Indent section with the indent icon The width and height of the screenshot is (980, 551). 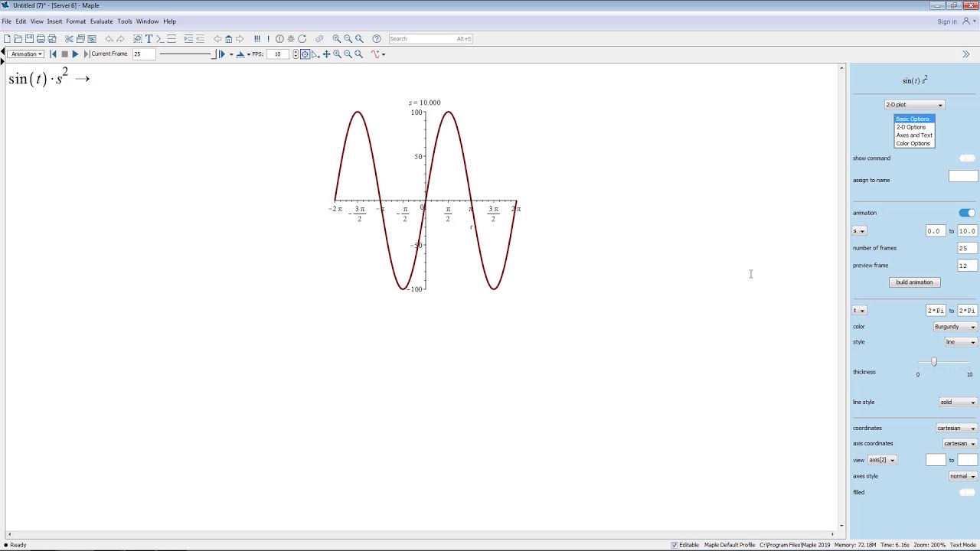pyautogui.click(x=188, y=39)
